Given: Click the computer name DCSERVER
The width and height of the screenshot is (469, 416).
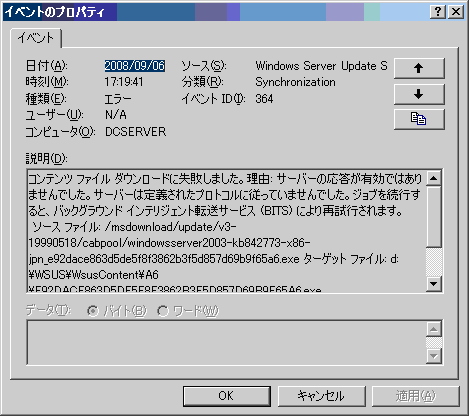Looking at the screenshot, I should 135,132.
